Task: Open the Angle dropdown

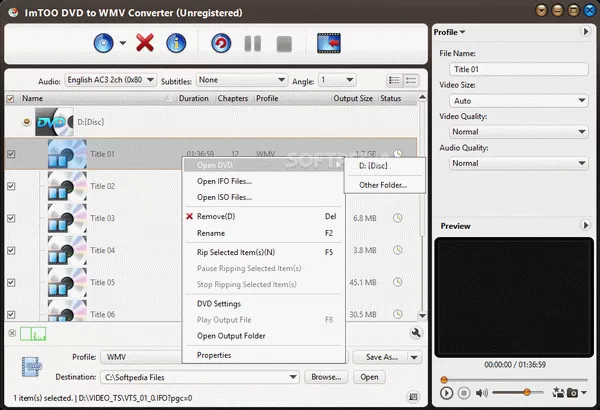Action: pyautogui.click(x=337, y=80)
